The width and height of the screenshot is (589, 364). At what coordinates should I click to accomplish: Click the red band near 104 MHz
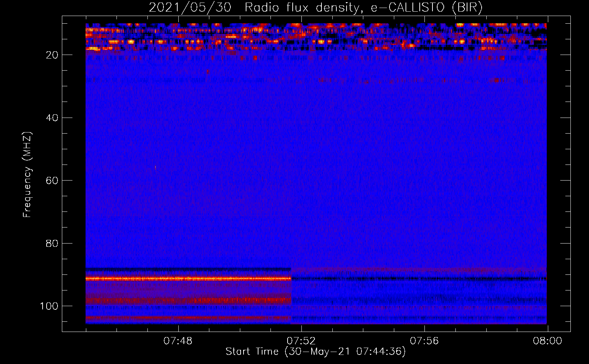[x=188, y=318]
